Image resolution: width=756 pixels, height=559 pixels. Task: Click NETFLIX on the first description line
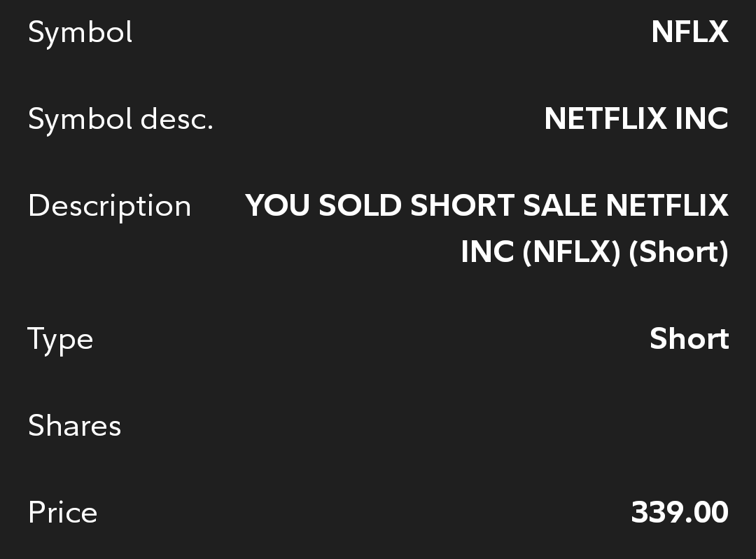coord(666,206)
